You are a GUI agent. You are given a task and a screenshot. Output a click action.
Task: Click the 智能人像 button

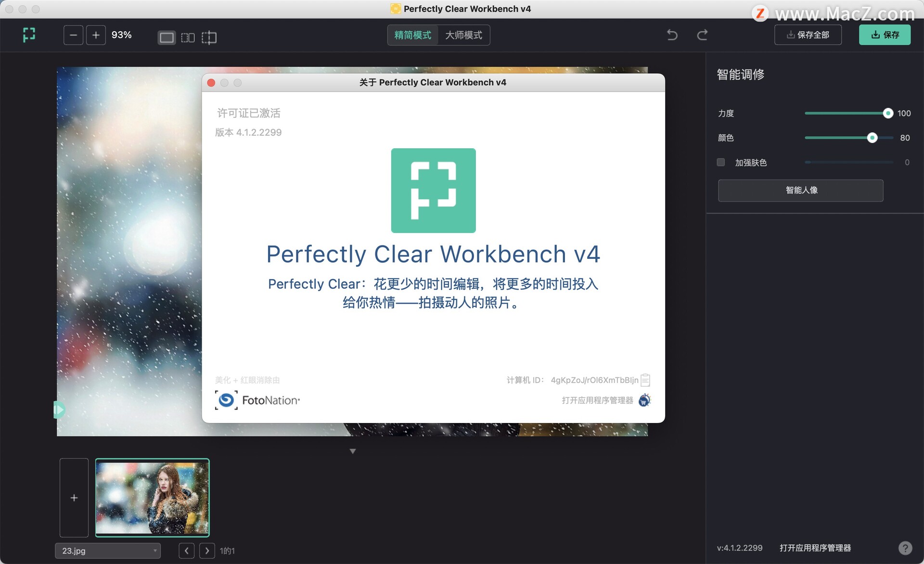tap(801, 190)
